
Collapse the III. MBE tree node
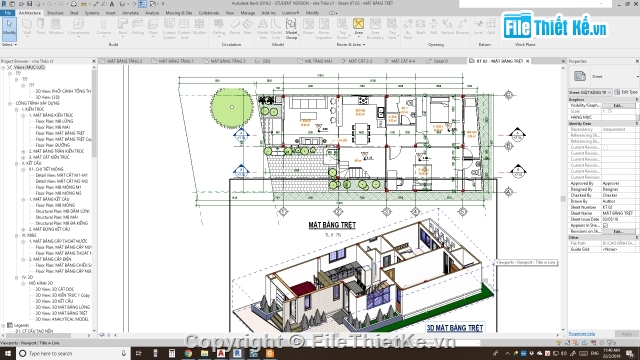(x=16, y=235)
